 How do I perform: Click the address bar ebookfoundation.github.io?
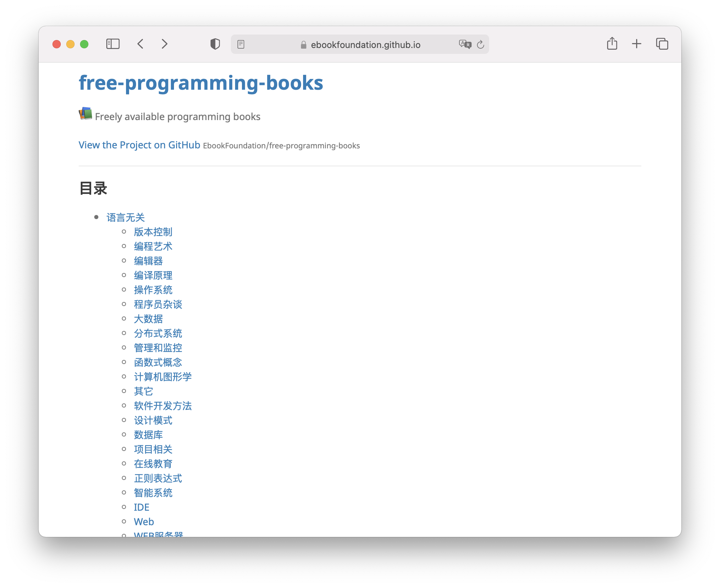click(360, 45)
